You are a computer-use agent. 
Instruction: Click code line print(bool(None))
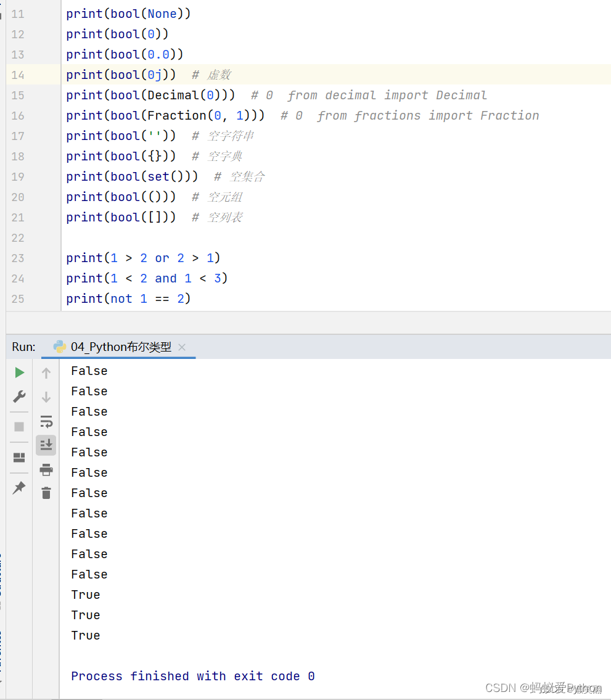click(128, 14)
